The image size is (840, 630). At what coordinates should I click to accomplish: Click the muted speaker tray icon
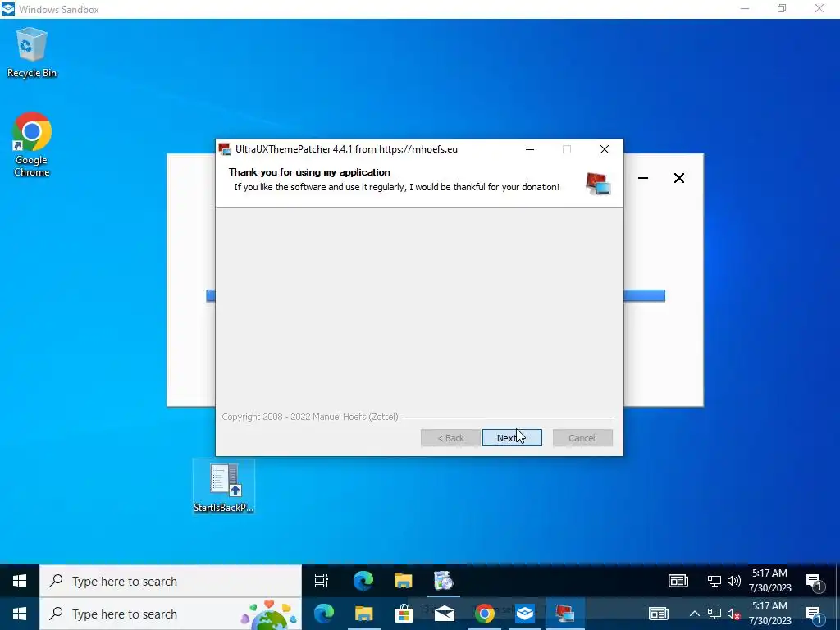click(733, 614)
